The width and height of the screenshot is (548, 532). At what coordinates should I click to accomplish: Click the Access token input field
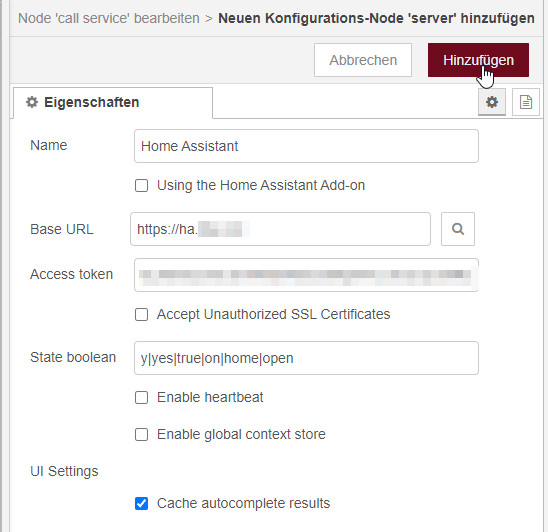pos(306,275)
